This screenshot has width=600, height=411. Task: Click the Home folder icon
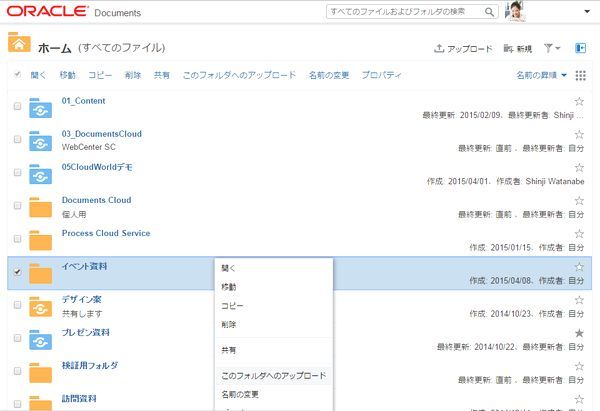click(19, 42)
